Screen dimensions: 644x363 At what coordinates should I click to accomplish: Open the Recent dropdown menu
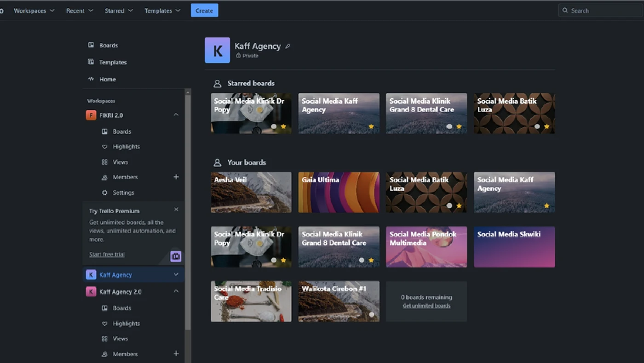click(80, 11)
